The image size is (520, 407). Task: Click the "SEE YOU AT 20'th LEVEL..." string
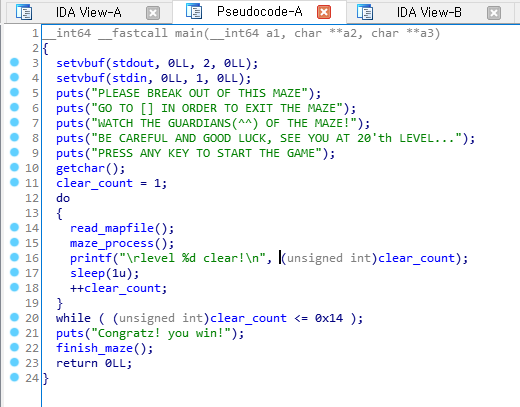[371, 138]
